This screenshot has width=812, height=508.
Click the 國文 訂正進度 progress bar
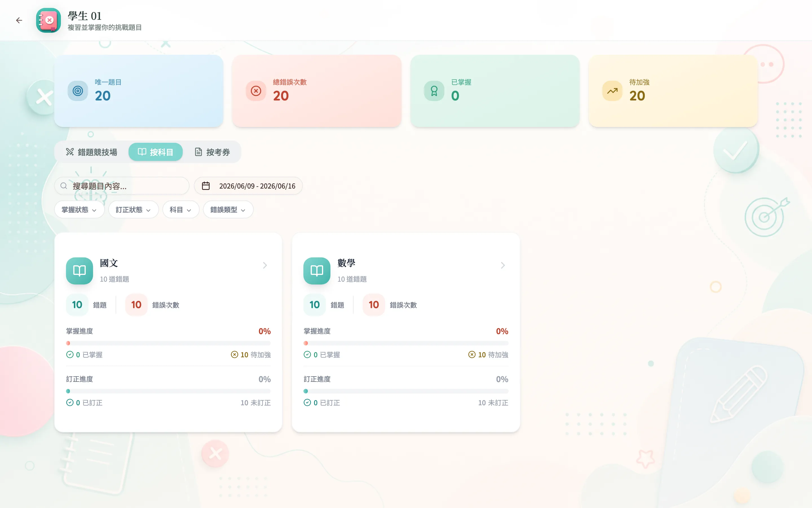(168, 391)
